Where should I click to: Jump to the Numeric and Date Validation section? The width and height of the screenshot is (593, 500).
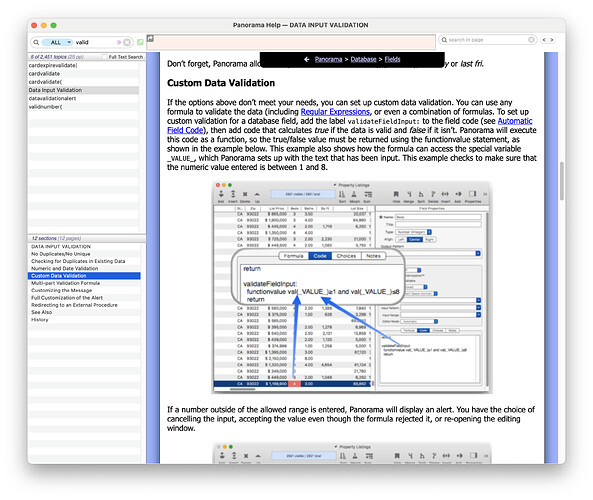(x=84, y=269)
